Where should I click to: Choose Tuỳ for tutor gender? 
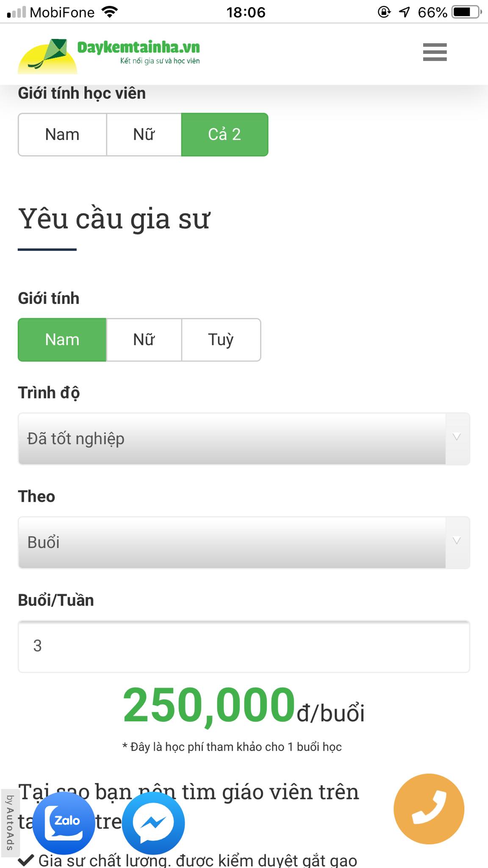point(221,339)
